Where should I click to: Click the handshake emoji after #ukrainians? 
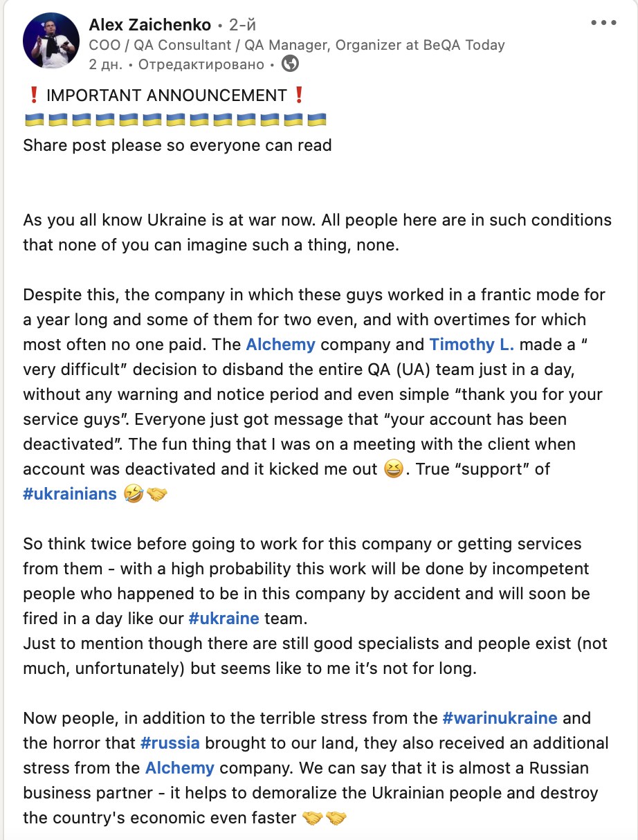pyautogui.click(x=157, y=494)
